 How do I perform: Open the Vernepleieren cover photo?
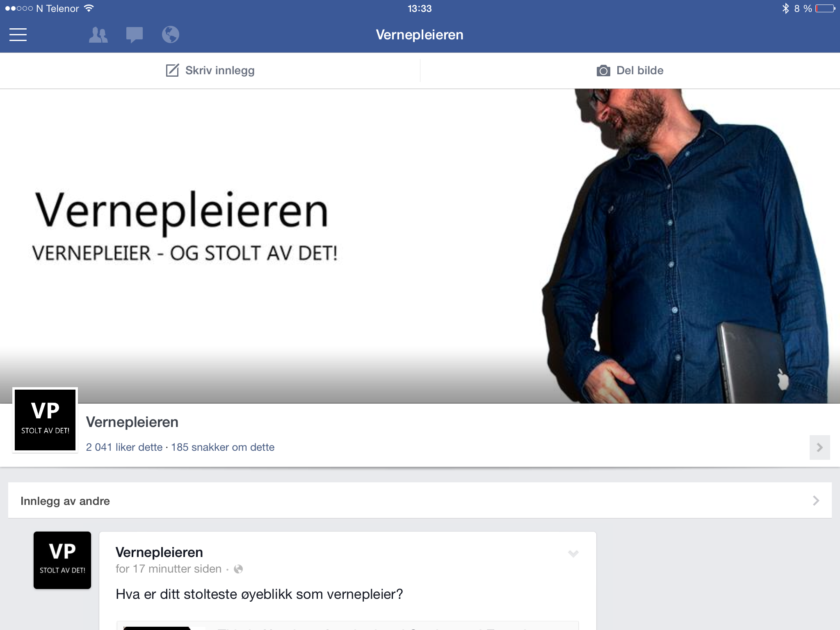[420, 246]
